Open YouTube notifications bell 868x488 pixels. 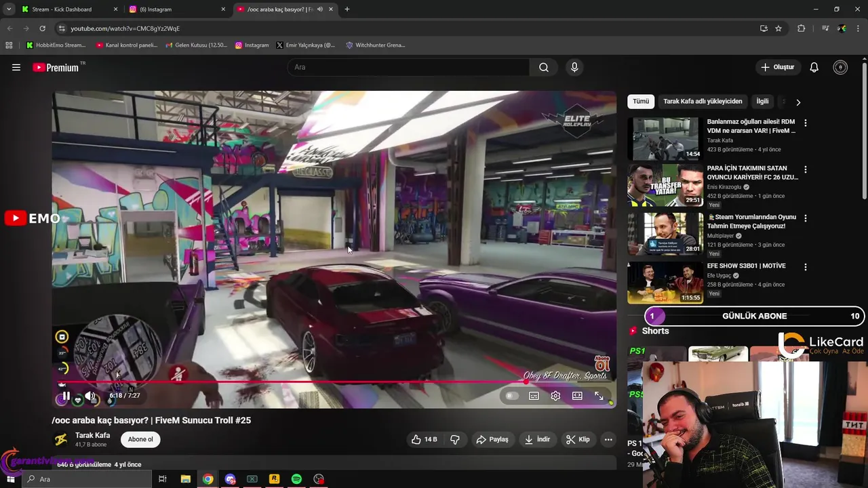(814, 67)
